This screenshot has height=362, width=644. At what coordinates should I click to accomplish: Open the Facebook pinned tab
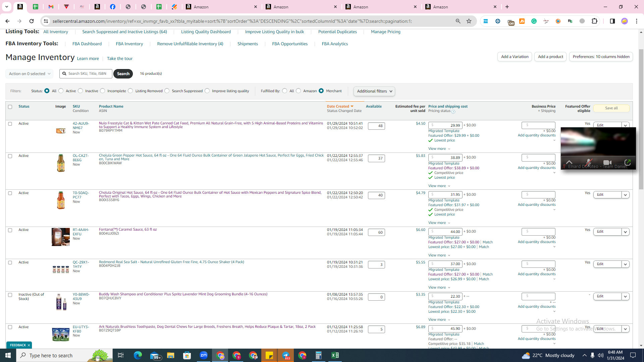click(x=113, y=7)
